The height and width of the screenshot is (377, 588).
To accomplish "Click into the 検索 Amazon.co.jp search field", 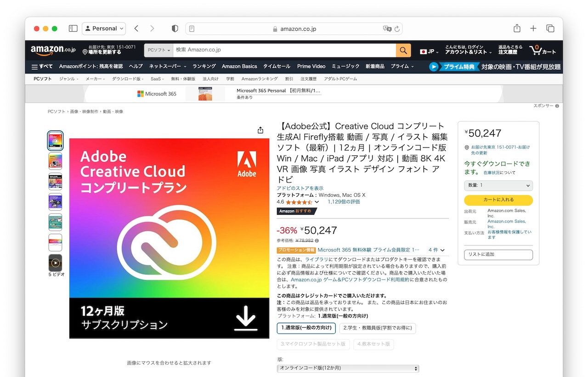I will (x=284, y=50).
